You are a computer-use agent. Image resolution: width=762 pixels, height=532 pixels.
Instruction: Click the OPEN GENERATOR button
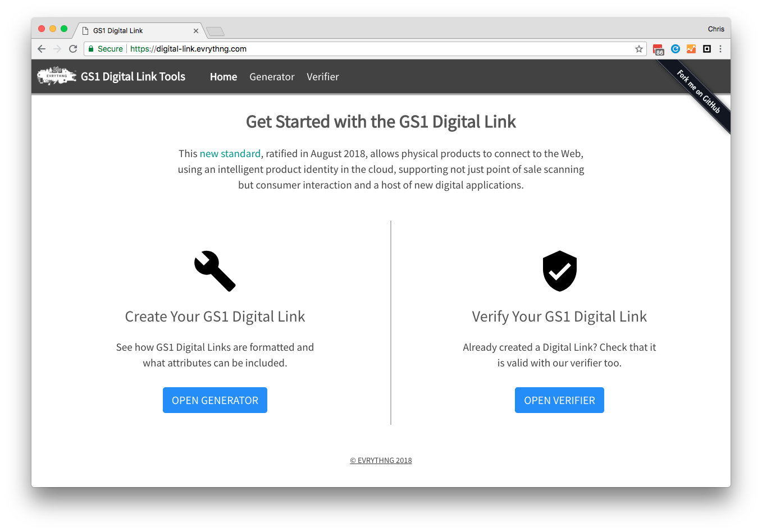[x=215, y=400]
